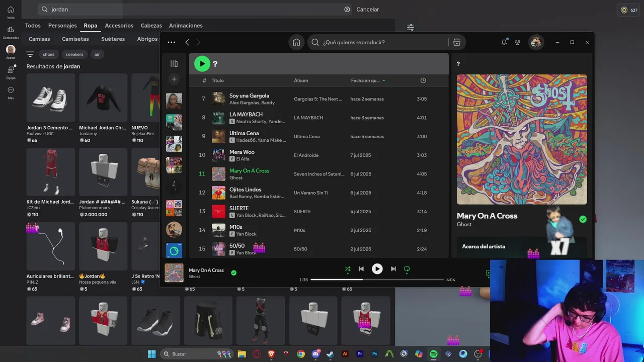Image resolution: width=644 pixels, height=362 pixels.
Task: Select the Camisetas subcategory in Roblox
Action: (75, 39)
